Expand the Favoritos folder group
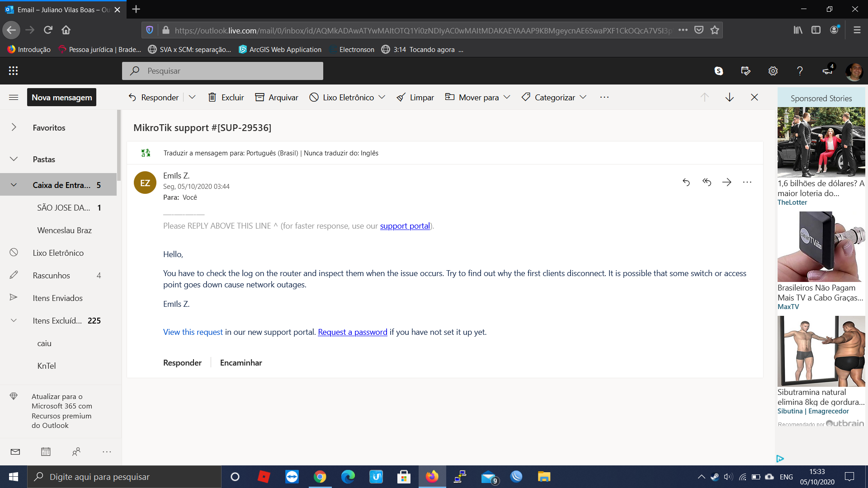Viewport: 868px width, 488px height. pos(14,127)
